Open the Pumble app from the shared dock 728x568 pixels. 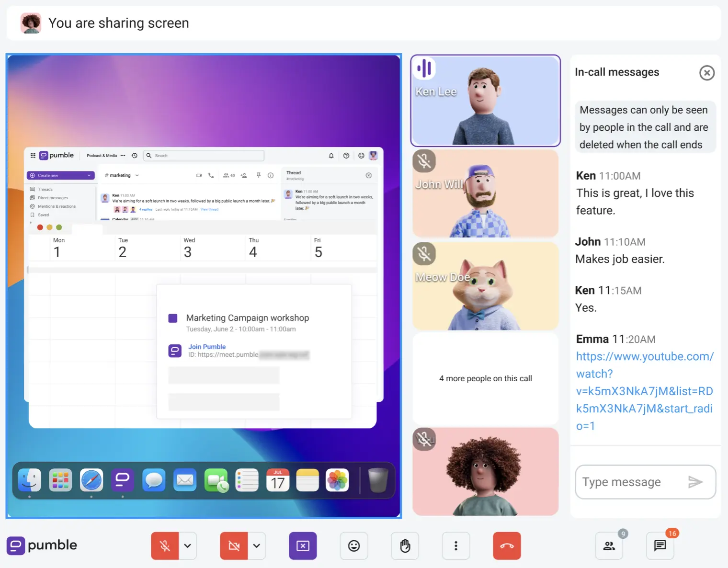pyautogui.click(x=123, y=480)
